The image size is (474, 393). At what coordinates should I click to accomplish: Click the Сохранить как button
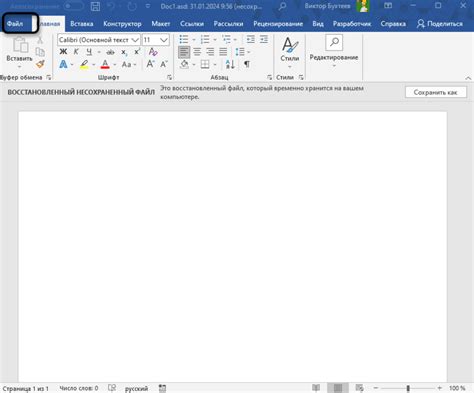point(436,92)
